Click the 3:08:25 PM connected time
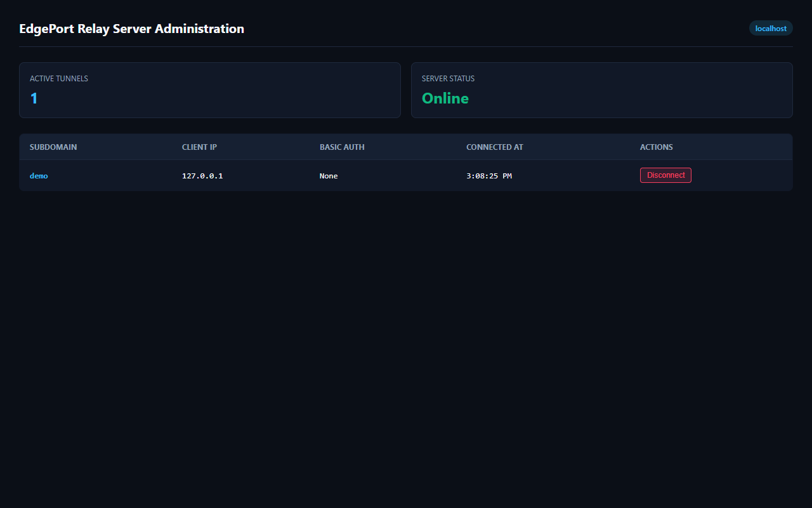This screenshot has height=508, width=812. pos(489,176)
